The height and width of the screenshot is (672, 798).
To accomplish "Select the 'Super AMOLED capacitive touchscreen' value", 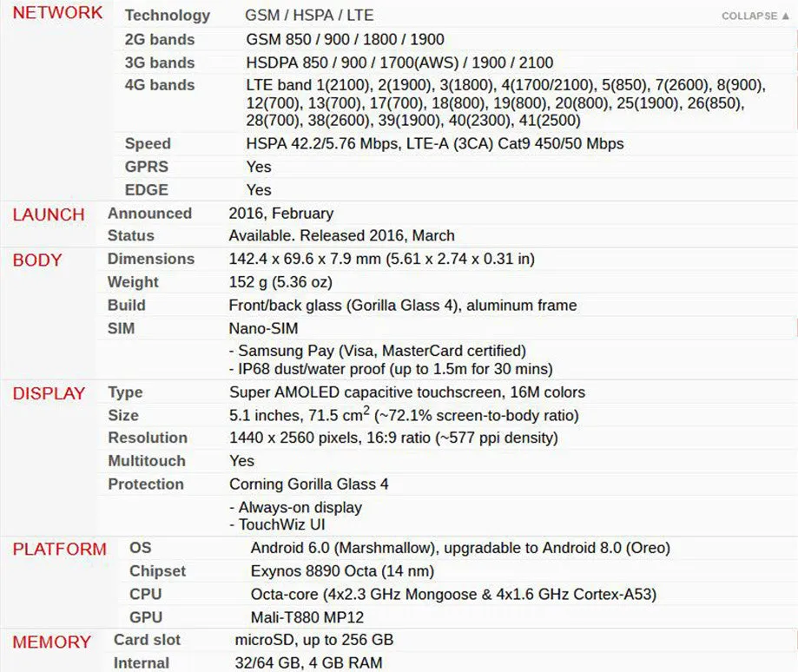I will (x=407, y=392).
